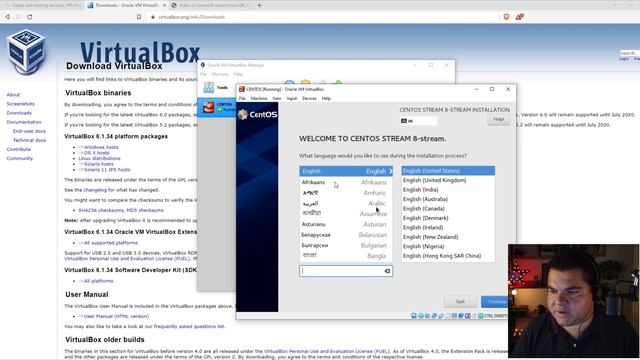The width and height of the screenshot is (640, 360).
Task: Click the installer Help button
Action: [498, 119]
